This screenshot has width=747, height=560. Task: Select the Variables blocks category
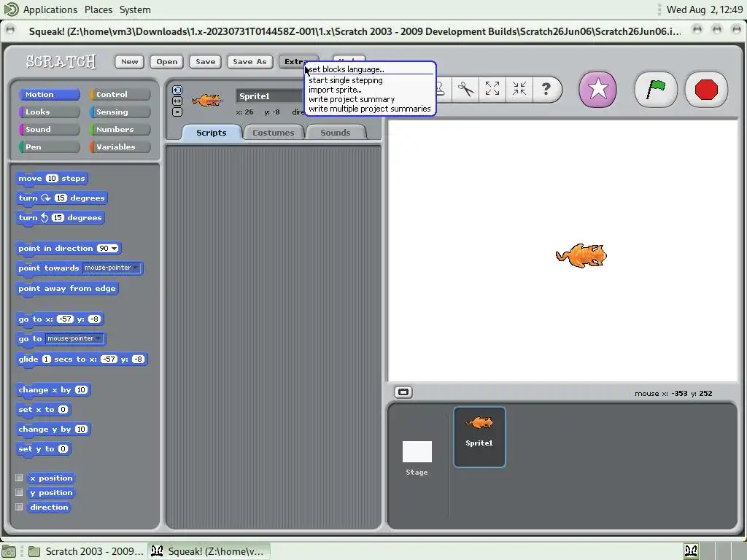tap(120, 147)
